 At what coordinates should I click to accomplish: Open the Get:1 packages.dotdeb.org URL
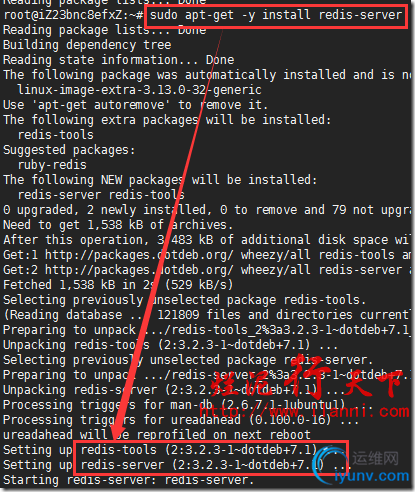[x=139, y=255]
